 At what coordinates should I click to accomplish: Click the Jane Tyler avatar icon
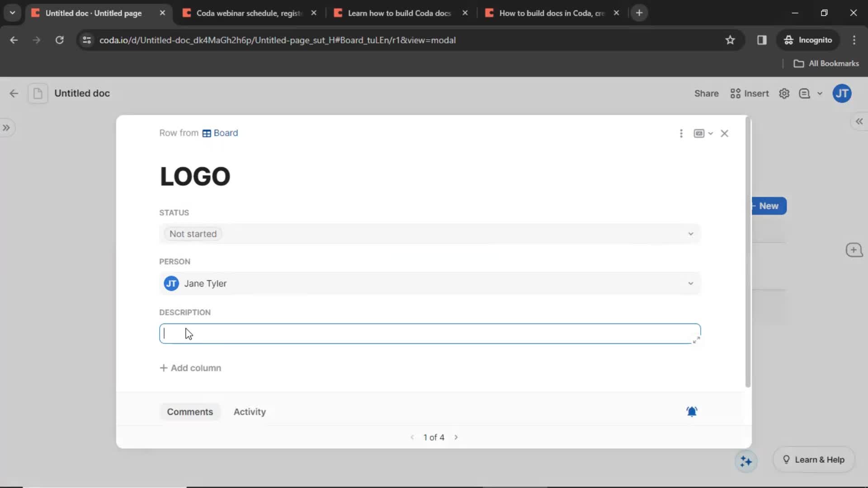click(171, 283)
